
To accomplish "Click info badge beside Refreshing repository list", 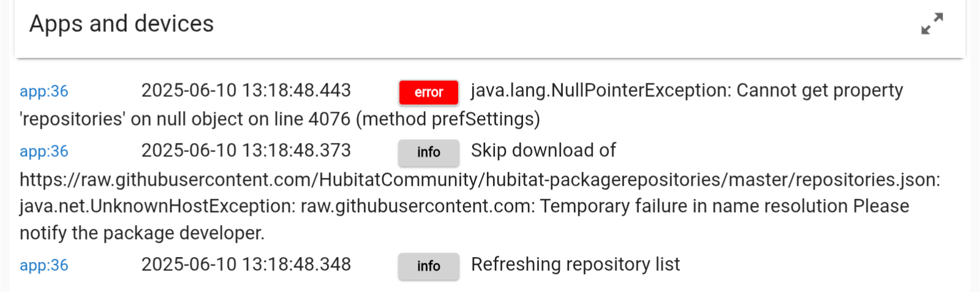I will [x=429, y=266].
